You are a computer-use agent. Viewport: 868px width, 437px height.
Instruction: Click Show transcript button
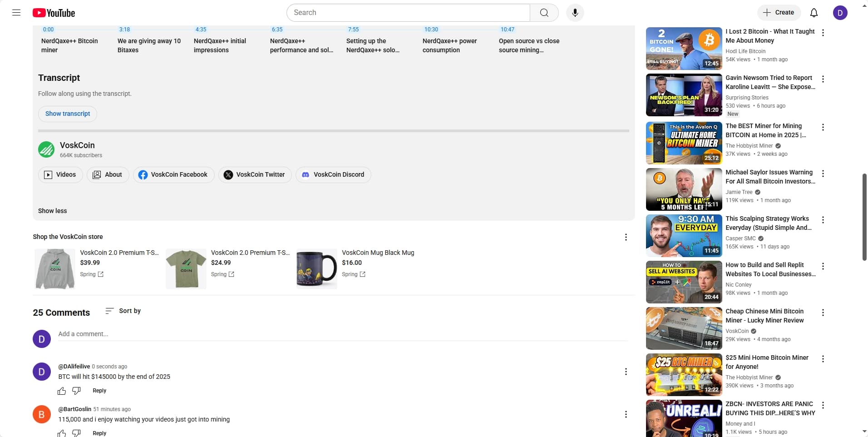tap(68, 114)
